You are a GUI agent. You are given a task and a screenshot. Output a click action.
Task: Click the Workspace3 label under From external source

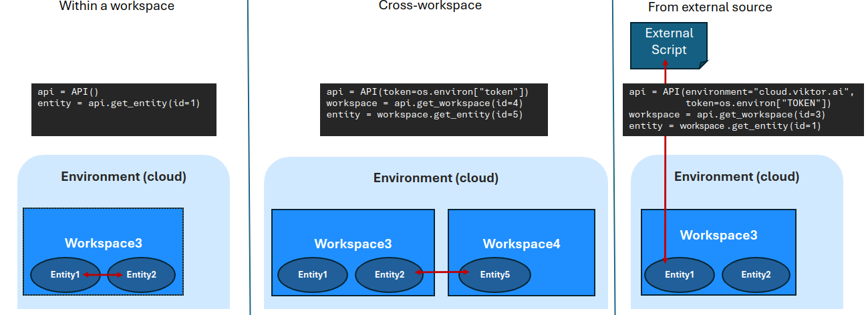pyautogui.click(x=718, y=235)
